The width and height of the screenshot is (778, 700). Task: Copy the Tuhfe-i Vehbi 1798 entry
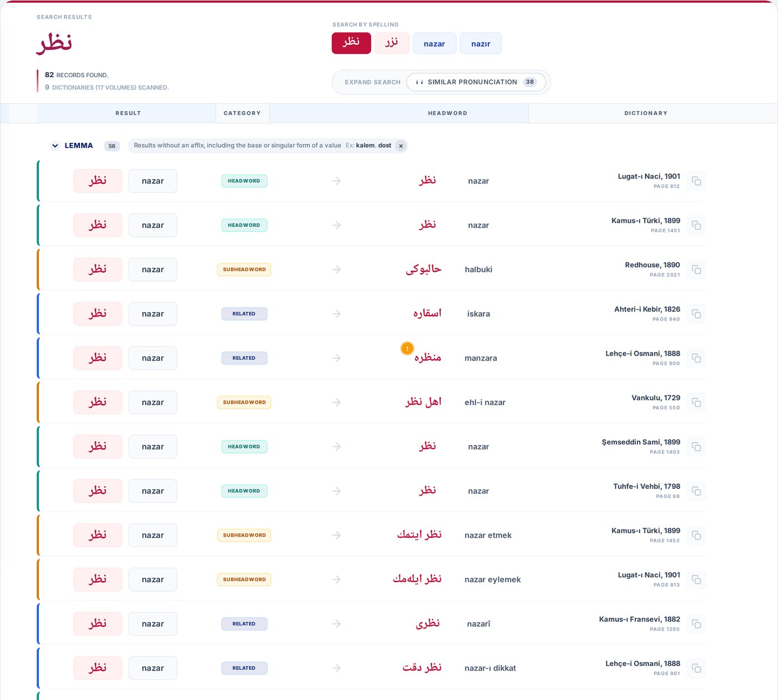(x=696, y=491)
